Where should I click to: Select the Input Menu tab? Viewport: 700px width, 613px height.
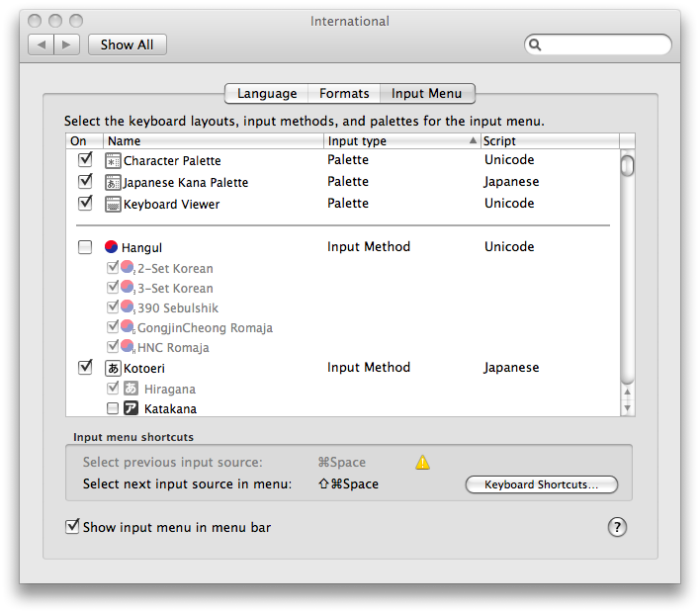(x=427, y=93)
